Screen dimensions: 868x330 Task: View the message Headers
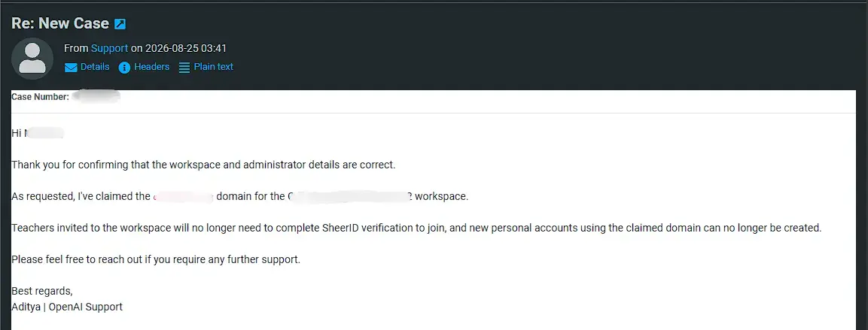pyautogui.click(x=151, y=67)
